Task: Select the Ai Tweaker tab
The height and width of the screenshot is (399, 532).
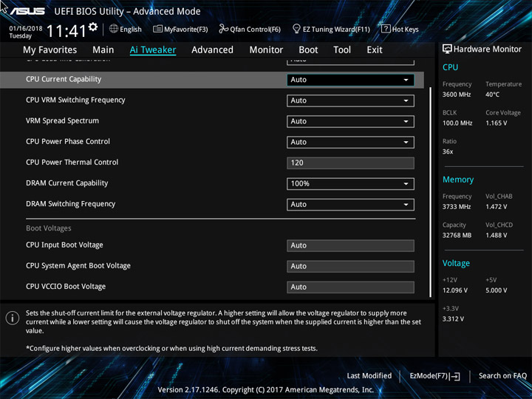Action: [153, 50]
